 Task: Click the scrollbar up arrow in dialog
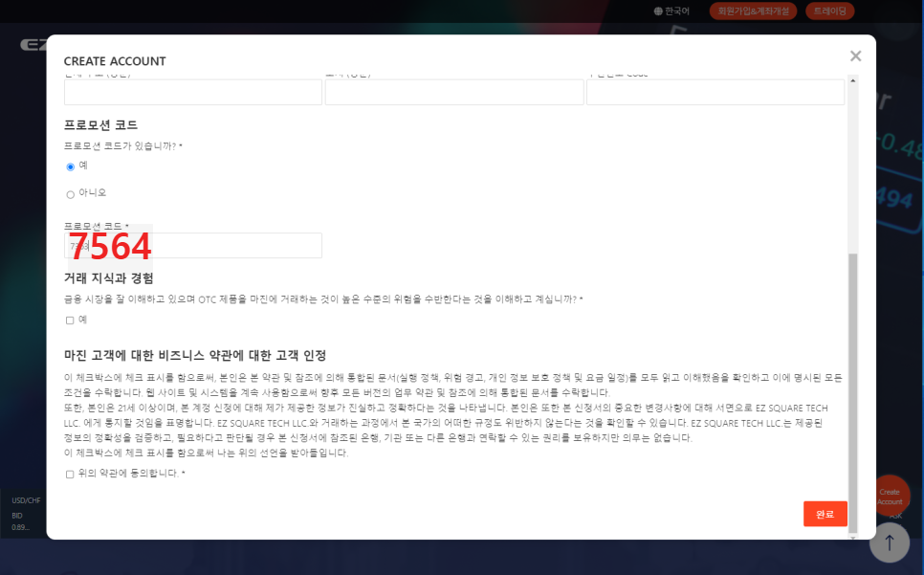click(852, 80)
